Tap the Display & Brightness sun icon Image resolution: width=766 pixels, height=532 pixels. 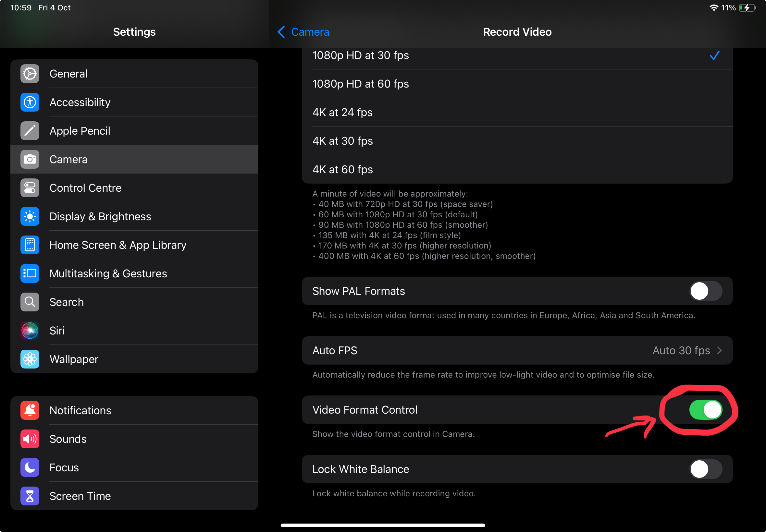[x=30, y=216]
